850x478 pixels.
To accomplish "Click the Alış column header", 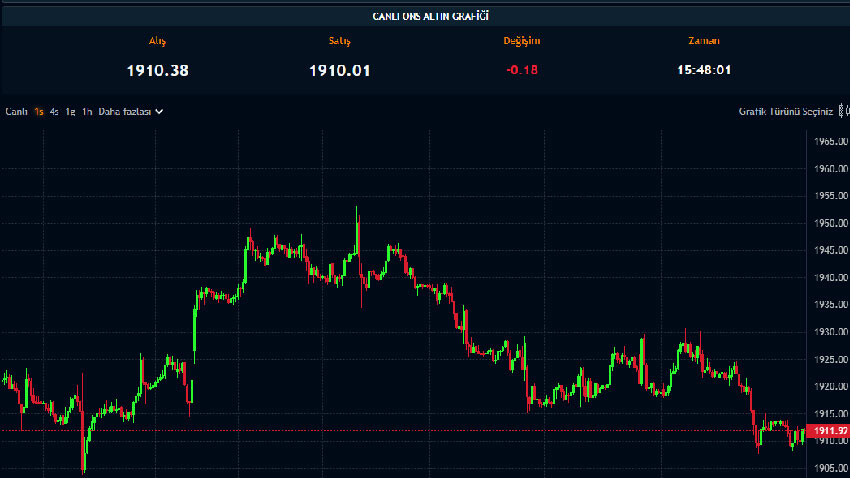I will (x=157, y=41).
